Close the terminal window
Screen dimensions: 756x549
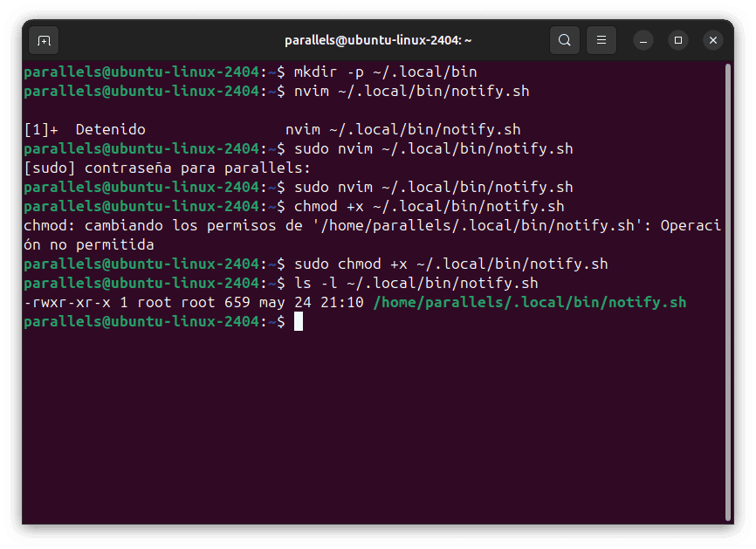coord(713,40)
